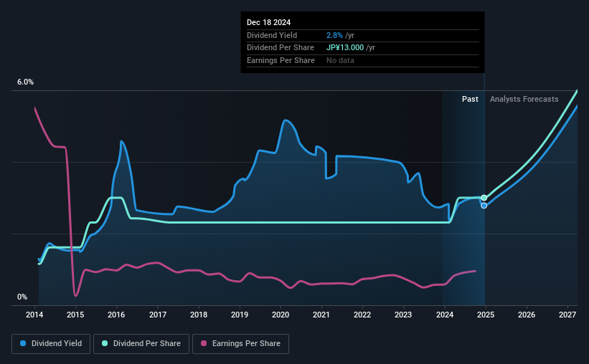Viewport: 589px width, 364px height.
Task: Click the No data earnings value in tooltip
Action: pyautogui.click(x=340, y=60)
